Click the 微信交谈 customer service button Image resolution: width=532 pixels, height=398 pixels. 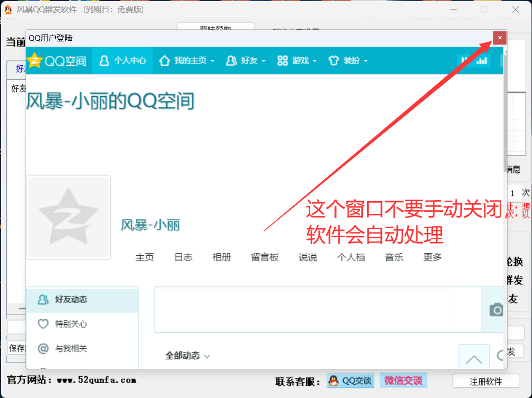point(403,380)
